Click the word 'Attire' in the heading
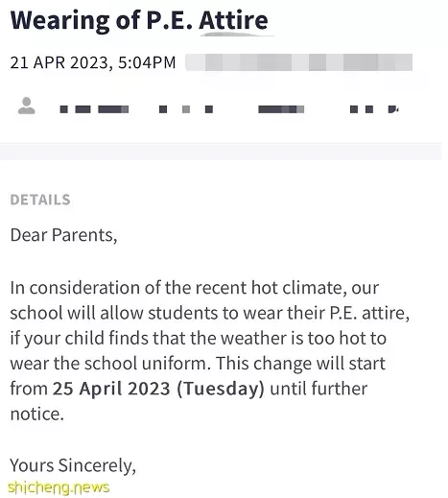448x498 pixels. point(233,20)
